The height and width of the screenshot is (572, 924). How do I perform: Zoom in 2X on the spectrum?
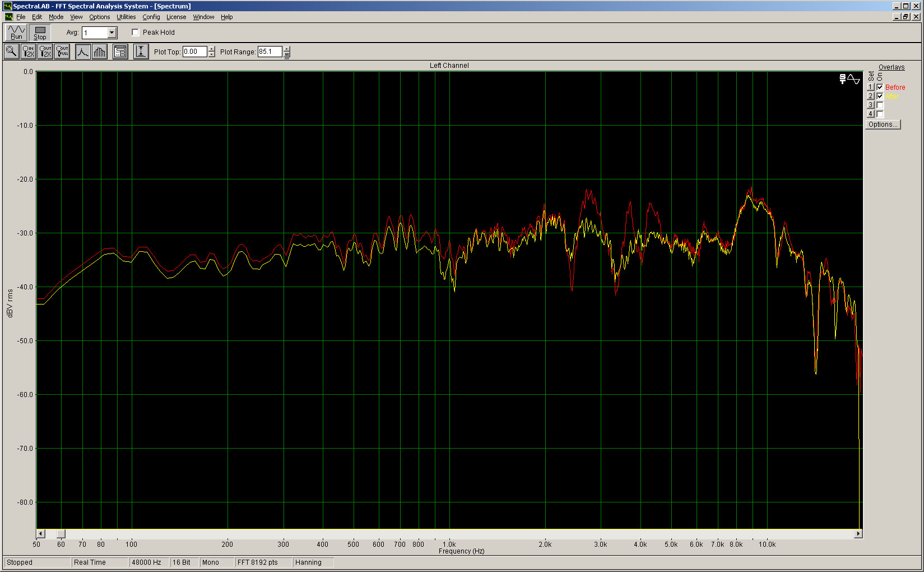(28, 52)
